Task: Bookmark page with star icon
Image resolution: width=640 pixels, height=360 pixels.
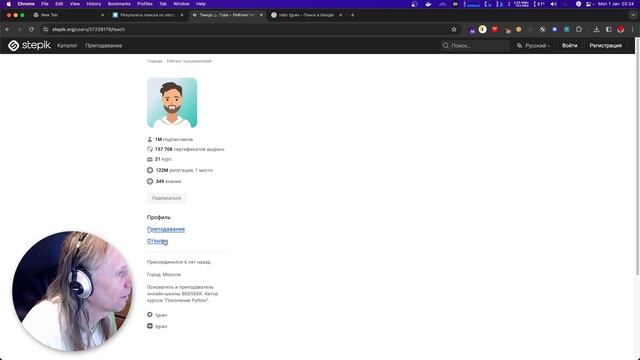Action: click(x=454, y=29)
